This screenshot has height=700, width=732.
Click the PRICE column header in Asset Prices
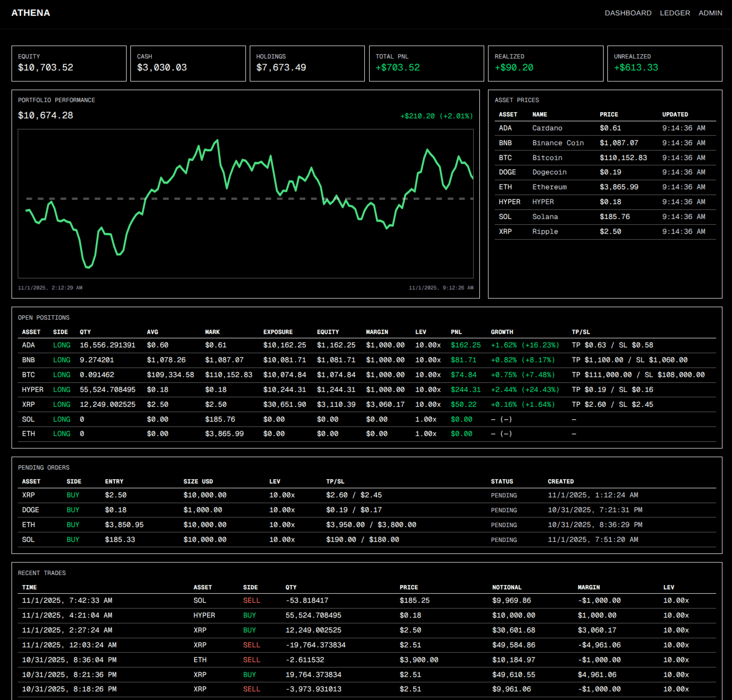coord(609,115)
